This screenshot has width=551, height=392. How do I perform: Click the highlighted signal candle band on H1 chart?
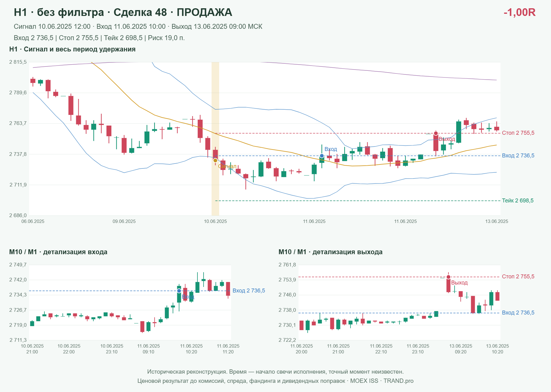pos(215,139)
